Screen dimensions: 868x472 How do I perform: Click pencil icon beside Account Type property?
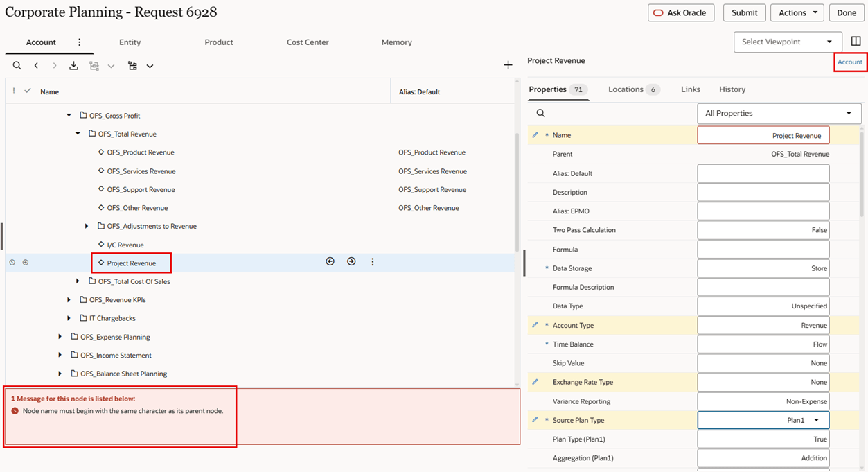tap(535, 325)
